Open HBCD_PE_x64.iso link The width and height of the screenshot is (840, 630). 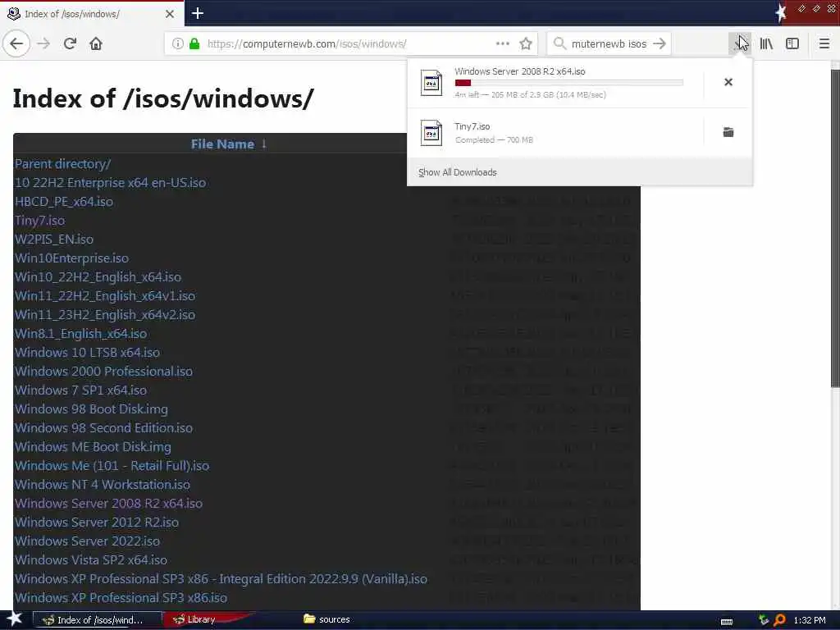point(64,202)
